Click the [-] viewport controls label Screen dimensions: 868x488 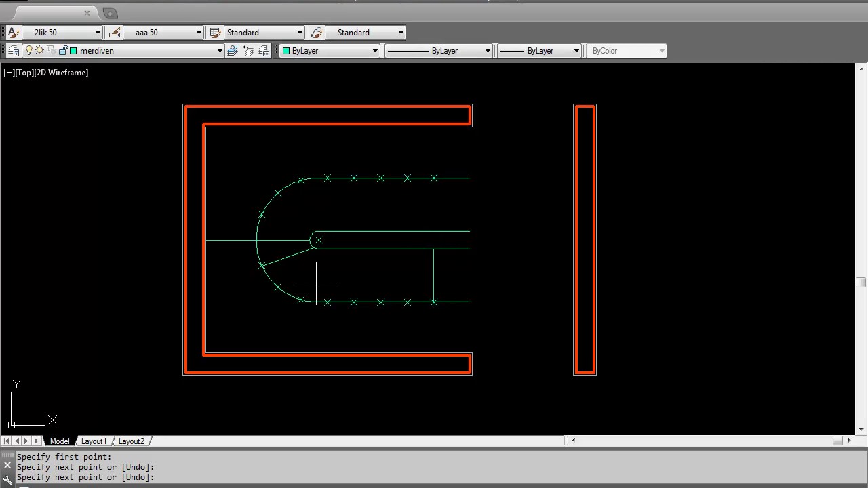click(x=9, y=73)
